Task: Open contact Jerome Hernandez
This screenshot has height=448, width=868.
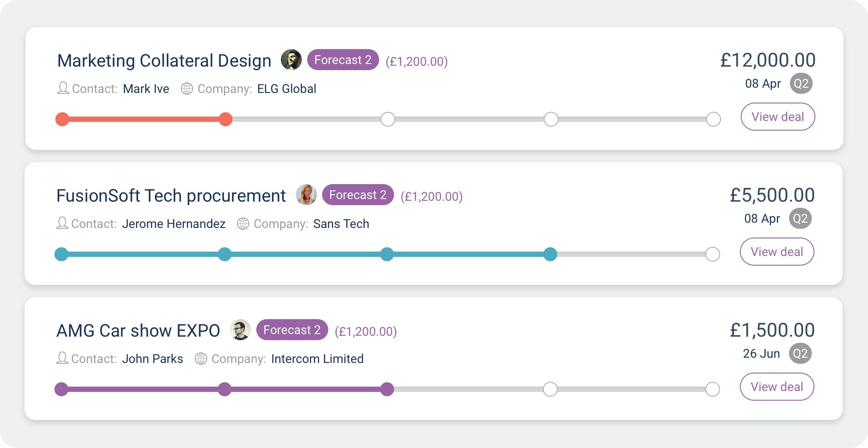Action: click(x=174, y=224)
